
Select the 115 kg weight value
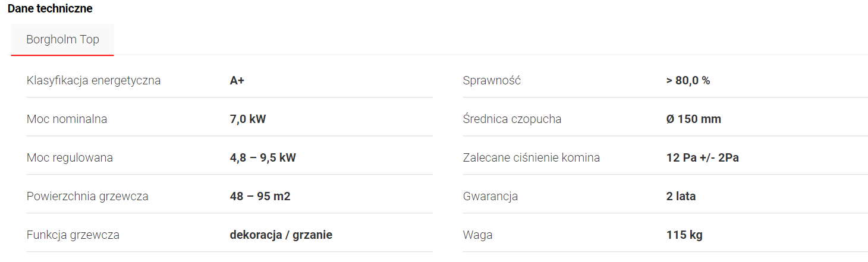coord(684,235)
